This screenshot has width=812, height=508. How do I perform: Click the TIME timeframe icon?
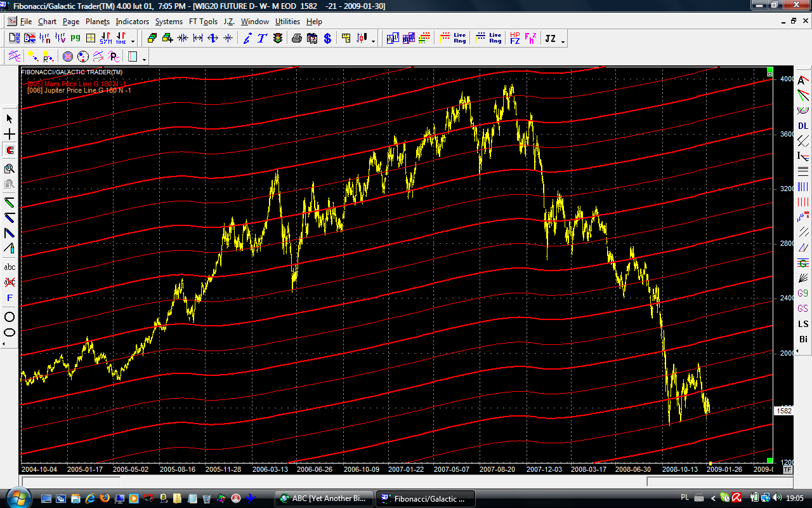120,39
